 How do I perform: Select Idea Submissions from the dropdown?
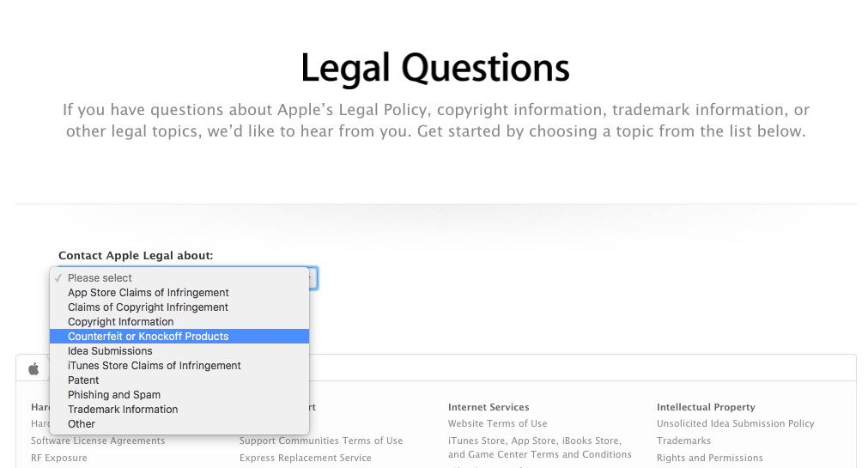110,351
